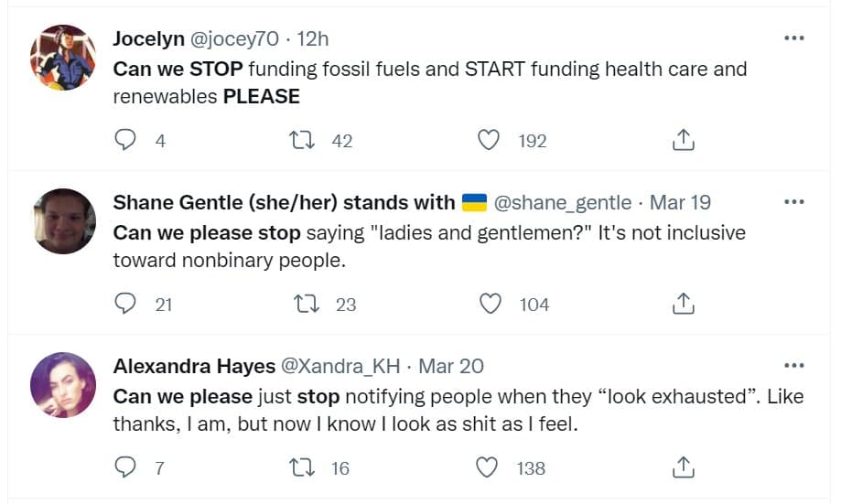Like Shane Gentle's tweet with 104 likes
841x504 pixels.
click(491, 304)
